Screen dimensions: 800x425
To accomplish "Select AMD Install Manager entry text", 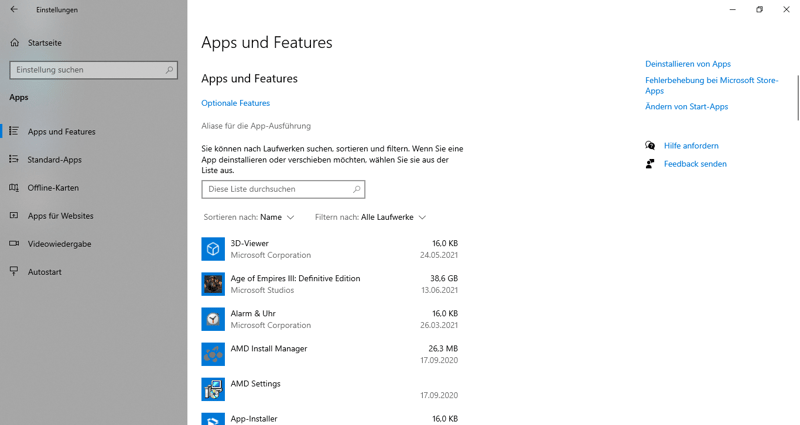I will (x=268, y=348).
